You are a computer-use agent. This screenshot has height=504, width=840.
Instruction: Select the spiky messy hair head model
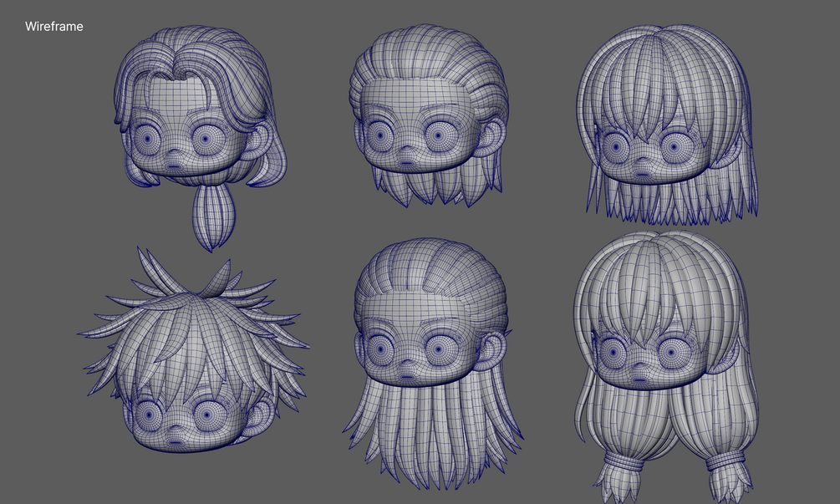coord(193,350)
